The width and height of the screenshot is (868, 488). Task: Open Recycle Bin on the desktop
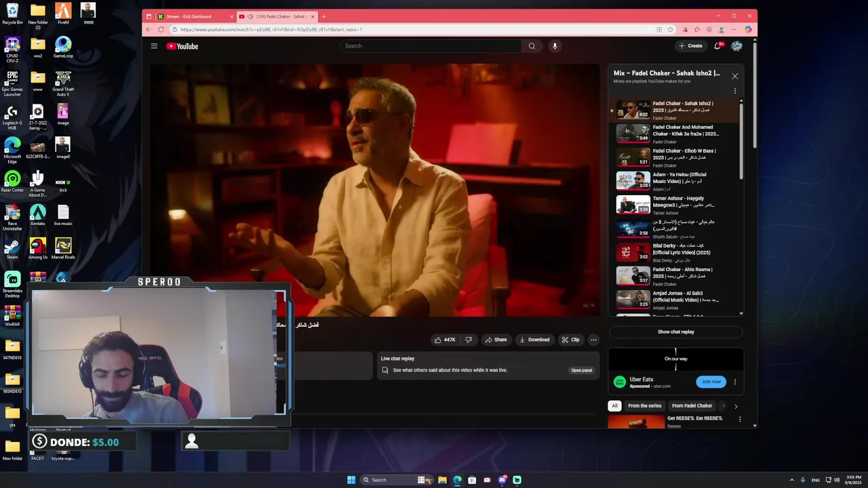(12, 14)
